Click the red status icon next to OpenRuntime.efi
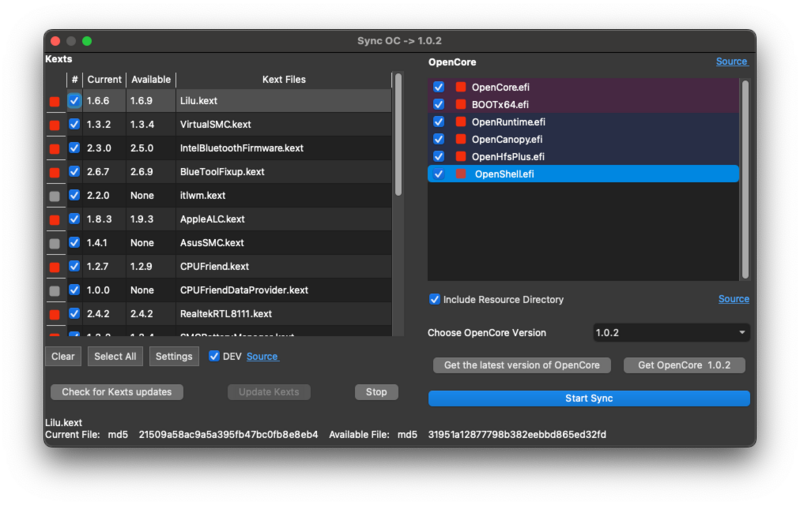The width and height of the screenshot is (800, 505). [461, 121]
